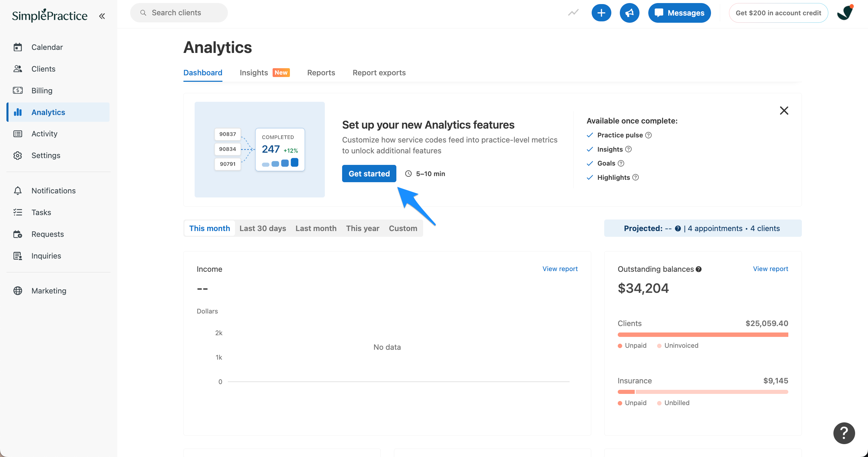Screen dimensions: 868x457
Task: Select This year date range
Action: click(363, 228)
